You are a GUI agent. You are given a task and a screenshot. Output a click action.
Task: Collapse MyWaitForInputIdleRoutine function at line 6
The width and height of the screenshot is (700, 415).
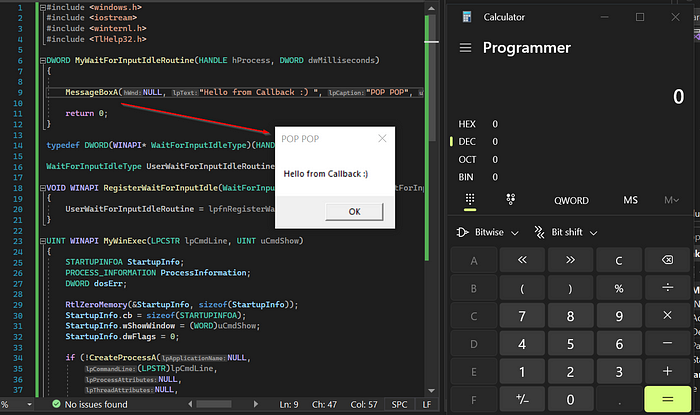coord(42,61)
